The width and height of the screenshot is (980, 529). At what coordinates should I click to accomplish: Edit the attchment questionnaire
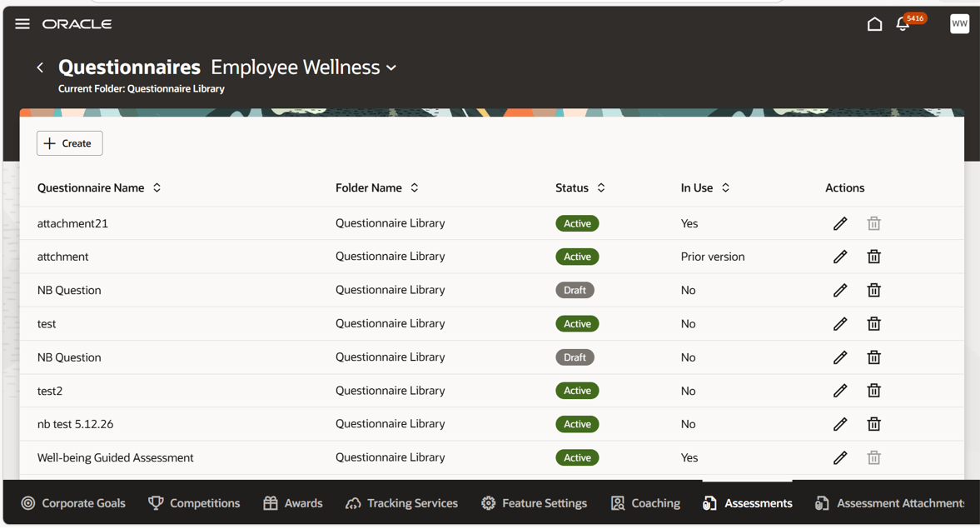[x=840, y=257]
